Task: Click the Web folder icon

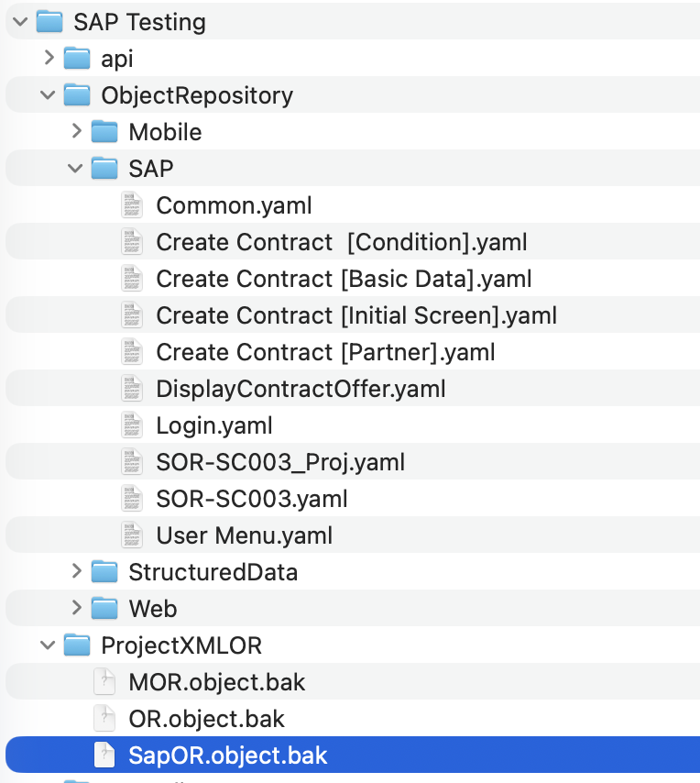Action: click(104, 608)
